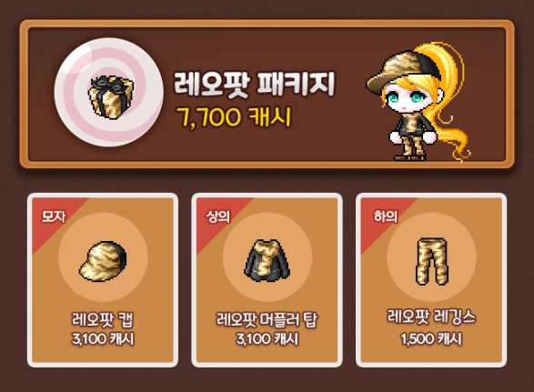Select the leopard cap item icon
Viewport: 534px width, 392px height.
point(103,261)
